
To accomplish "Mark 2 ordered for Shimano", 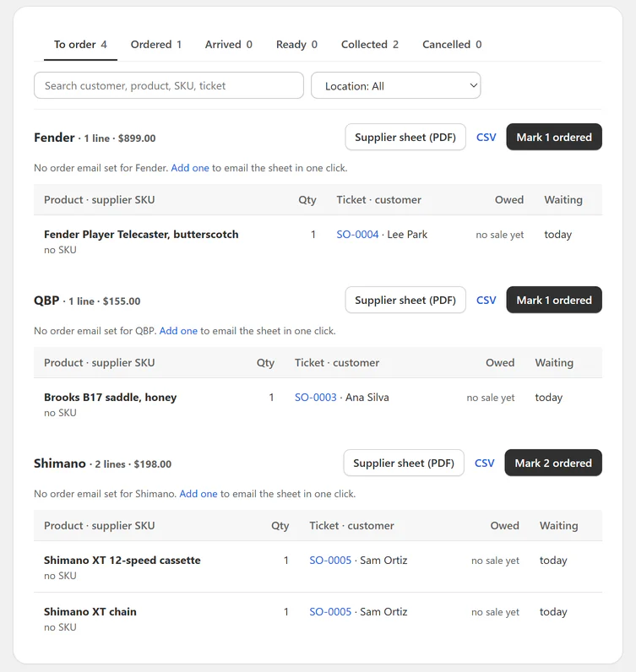I will click(553, 463).
